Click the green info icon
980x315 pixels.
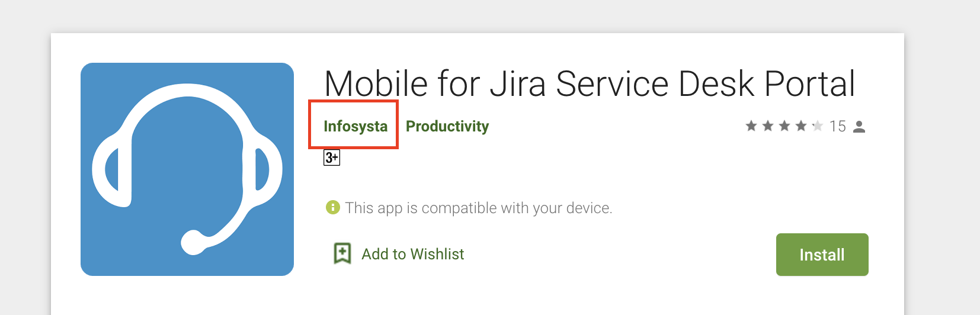[333, 207]
